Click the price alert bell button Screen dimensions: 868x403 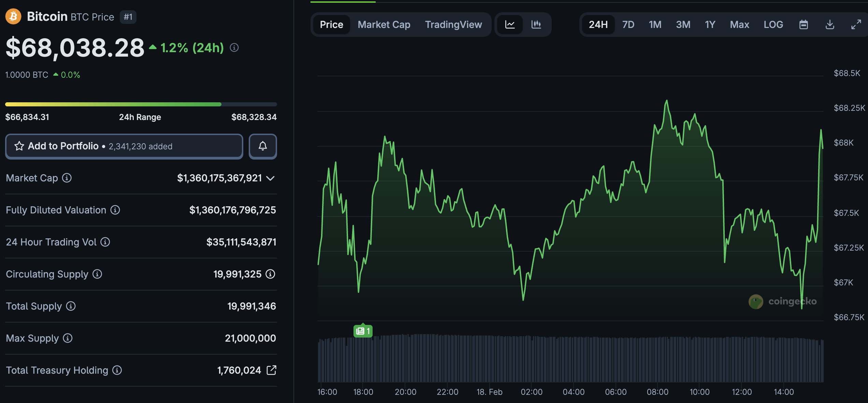click(x=263, y=146)
